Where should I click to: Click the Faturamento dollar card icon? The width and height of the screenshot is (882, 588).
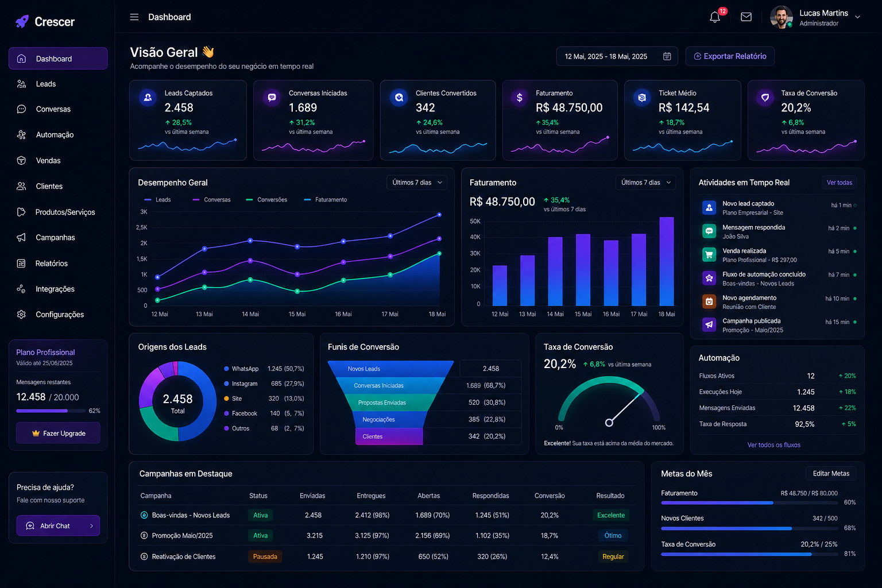tap(519, 98)
